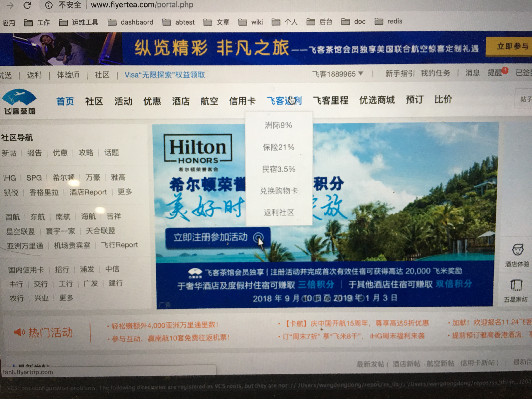Open the 运维工具 bookmark folder
Viewport: 532px width, 399px height.
coord(78,22)
